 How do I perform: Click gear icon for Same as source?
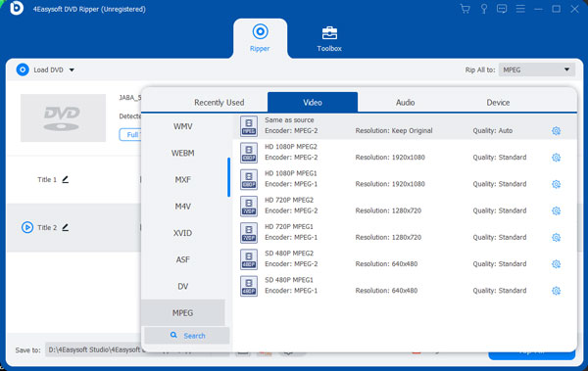tap(556, 131)
